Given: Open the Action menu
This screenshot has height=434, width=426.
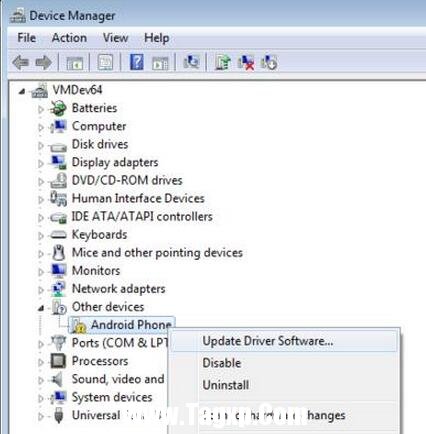Looking at the screenshot, I should 69,38.
